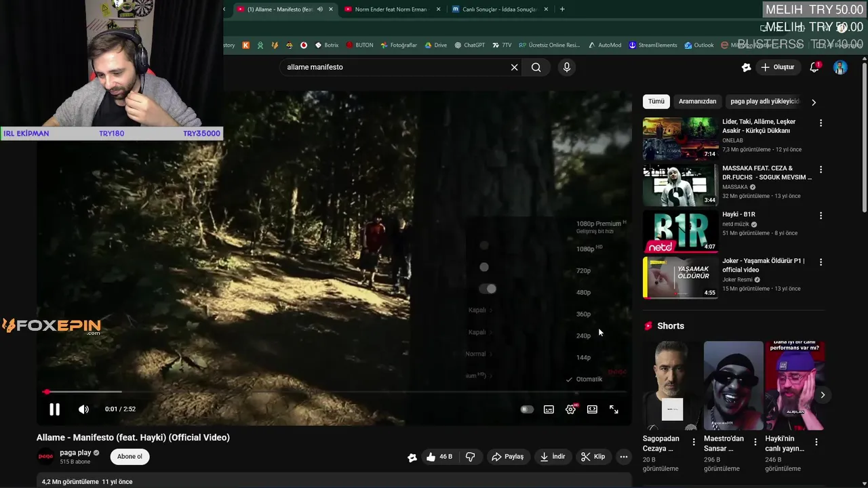
Task: Open menu for Maestro'dan Sansar short
Action: click(x=755, y=442)
